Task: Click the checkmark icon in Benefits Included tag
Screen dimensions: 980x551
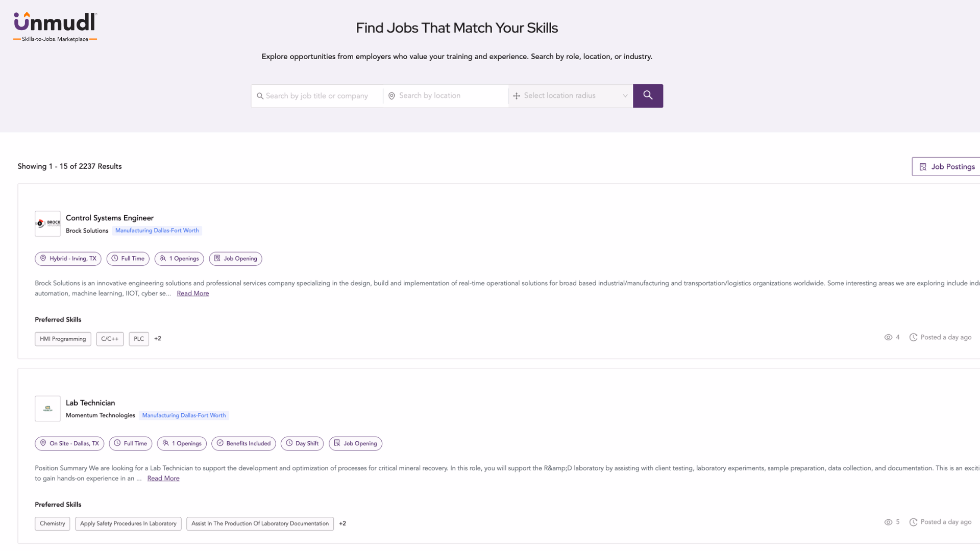Action: [x=220, y=443]
